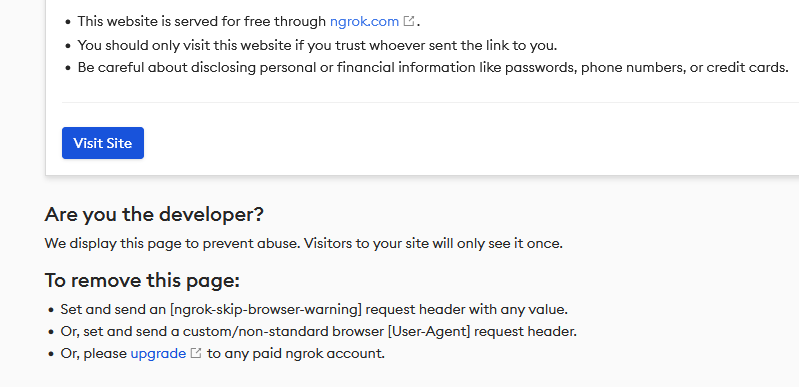
Task: Click the sentence about trusting the link sender
Action: point(317,45)
